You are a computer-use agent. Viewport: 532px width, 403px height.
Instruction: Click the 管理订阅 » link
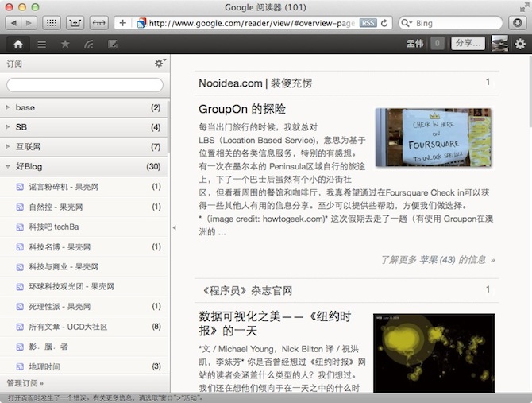click(25, 383)
